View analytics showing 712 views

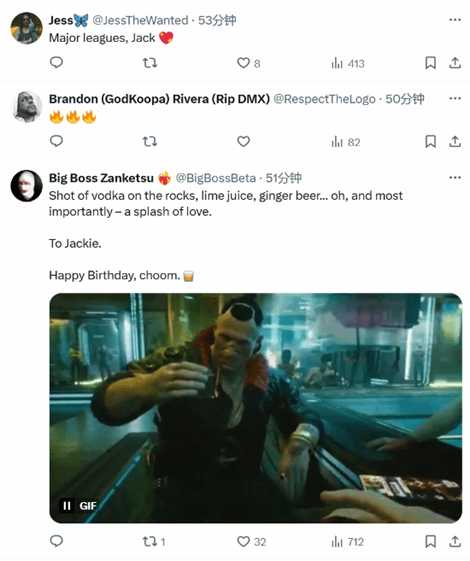[347, 542]
